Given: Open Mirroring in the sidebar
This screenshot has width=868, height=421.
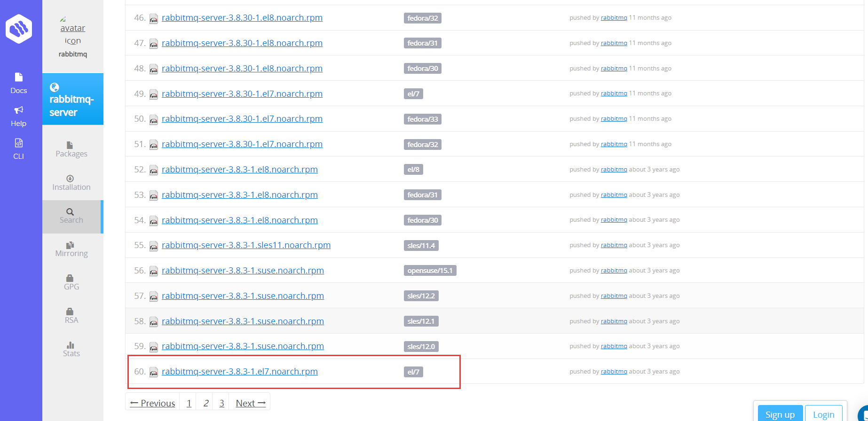Looking at the screenshot, I should (71, 249).
